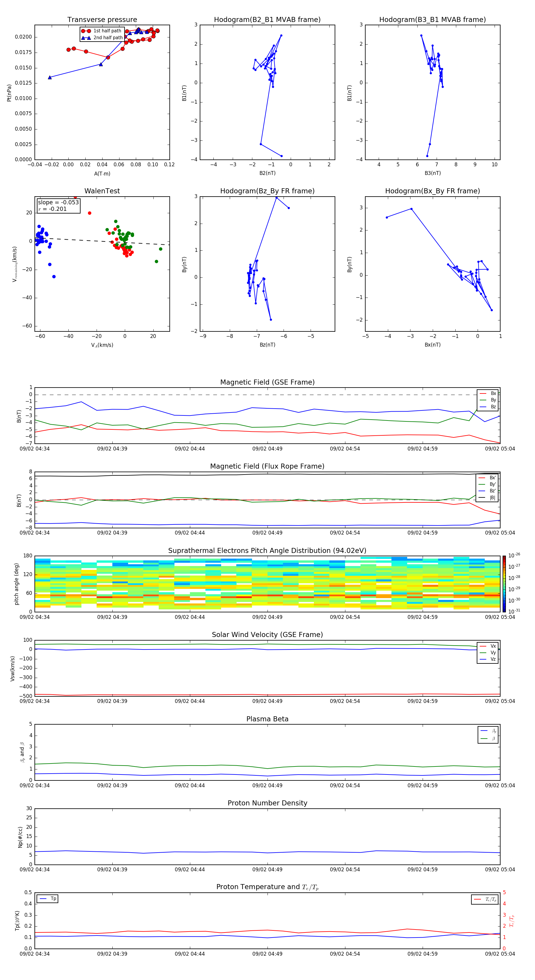This screenshot has width=535, height=980.
Task: Click the 'B3(nT)' x-axis label
Action: 432,173
